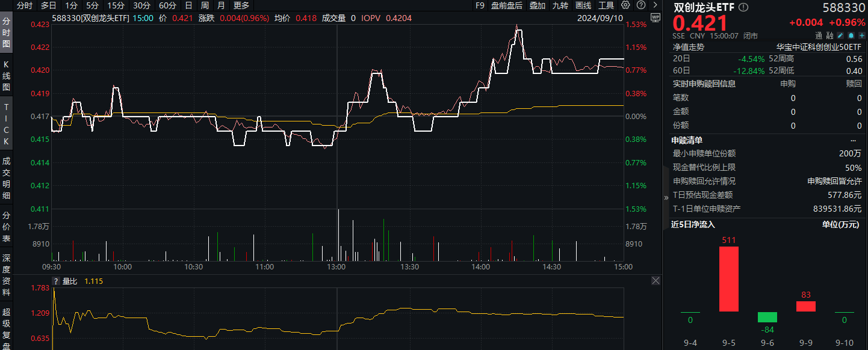The height and width of the screenshot is (350, 868).
Task: Click the info icon beside 双创龙头ETF
Action: 743,7
